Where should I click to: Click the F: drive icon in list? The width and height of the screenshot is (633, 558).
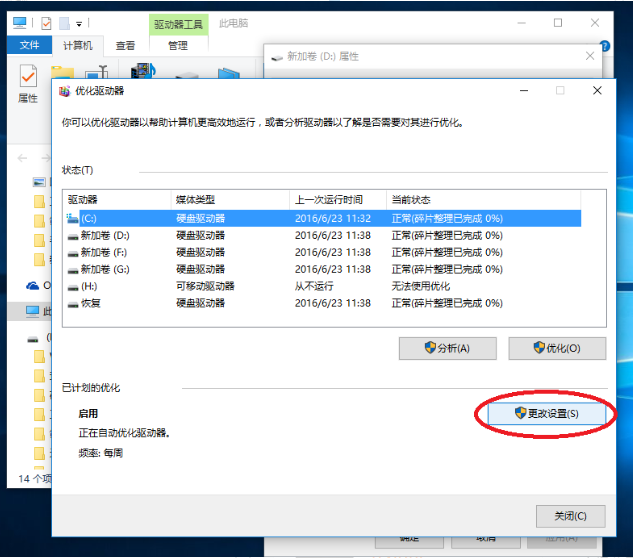pos(73,254)
